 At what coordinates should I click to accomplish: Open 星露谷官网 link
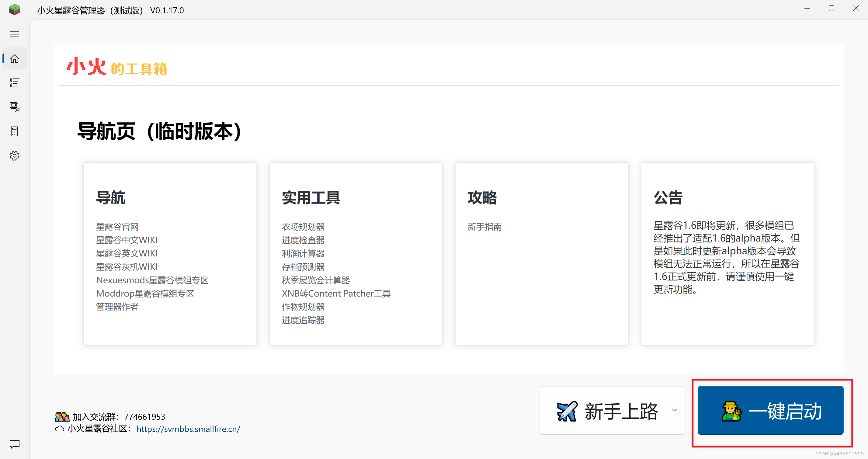pos(117,227)
